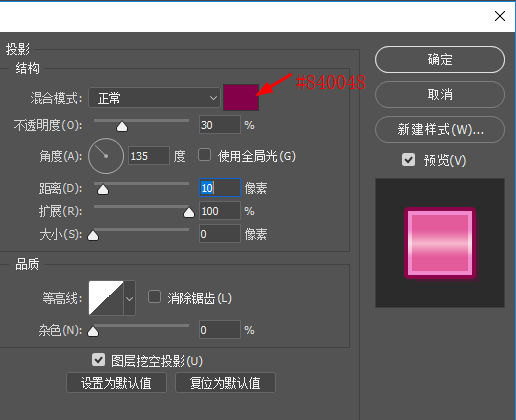The height and width of the screenshot is (420, 516).
Task: Click the spread (扩展) slider handle
Action: pos(189,212)
